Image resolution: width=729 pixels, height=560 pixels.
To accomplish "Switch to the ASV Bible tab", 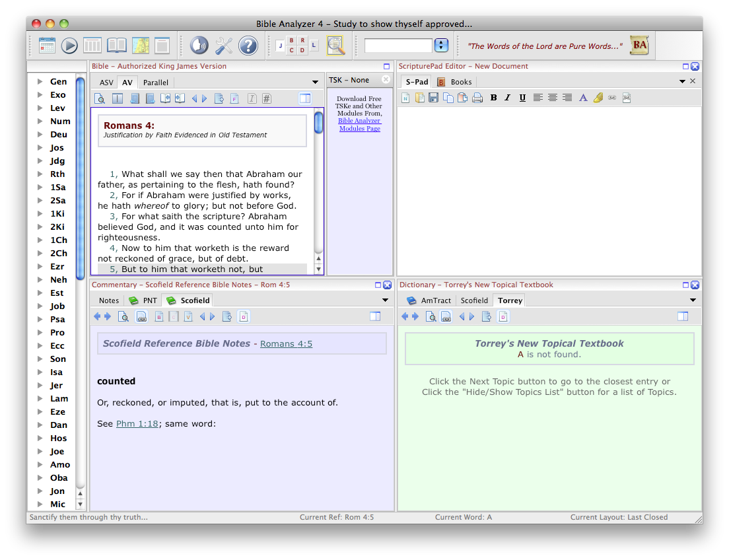I will [x=106, y=83].
